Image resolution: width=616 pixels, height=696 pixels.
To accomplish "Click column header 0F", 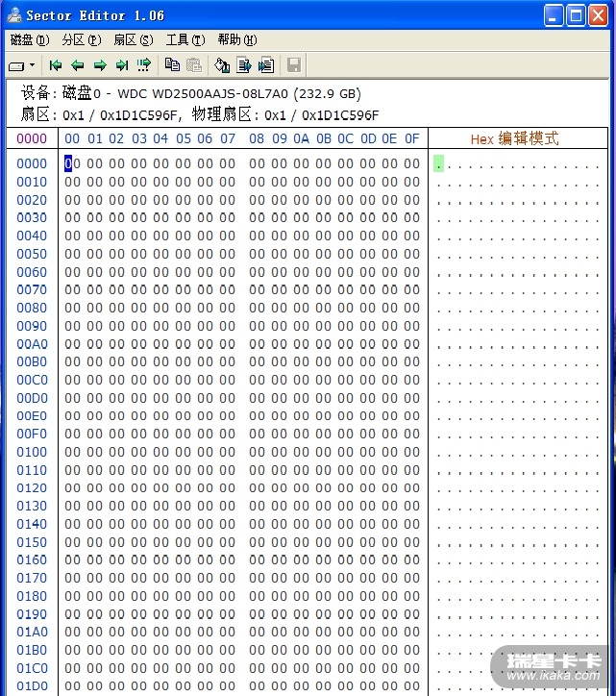I will pos(412,139).
